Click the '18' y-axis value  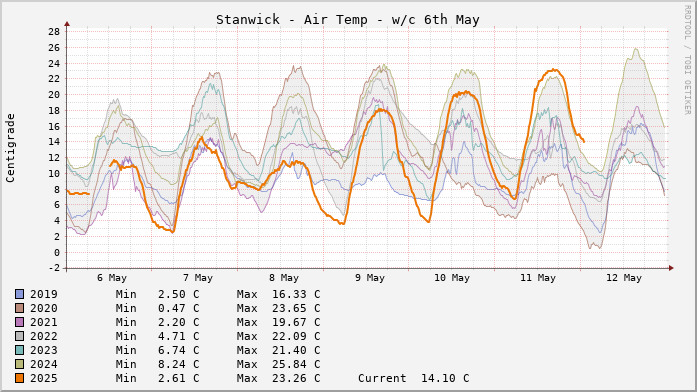click(54, 111)
